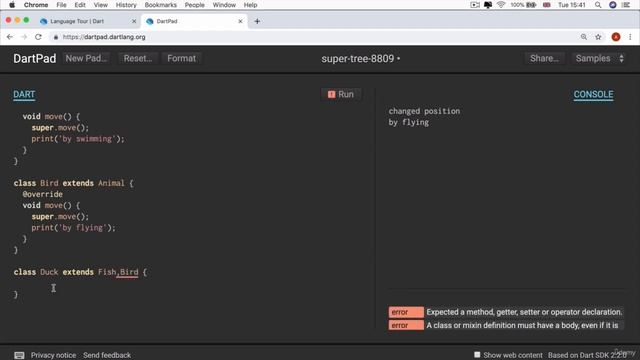Open the History menu
Viewport: 640px width, 360px height.
point(126,5)
